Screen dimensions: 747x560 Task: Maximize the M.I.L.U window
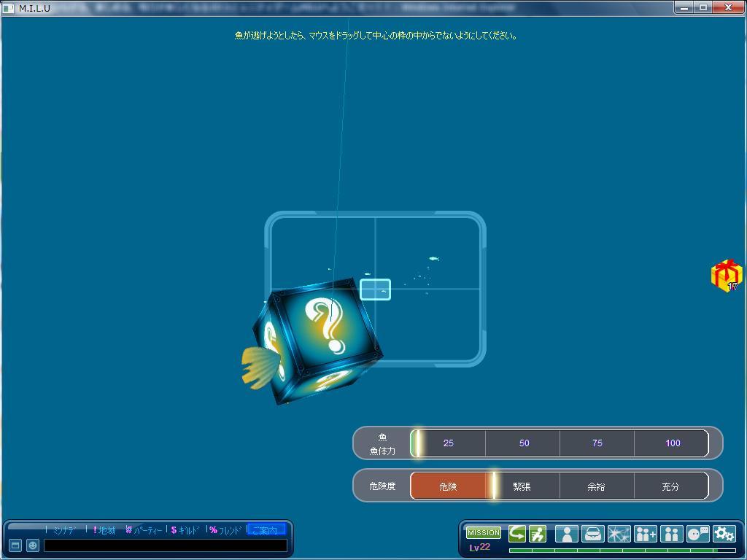tap(703, 7)
